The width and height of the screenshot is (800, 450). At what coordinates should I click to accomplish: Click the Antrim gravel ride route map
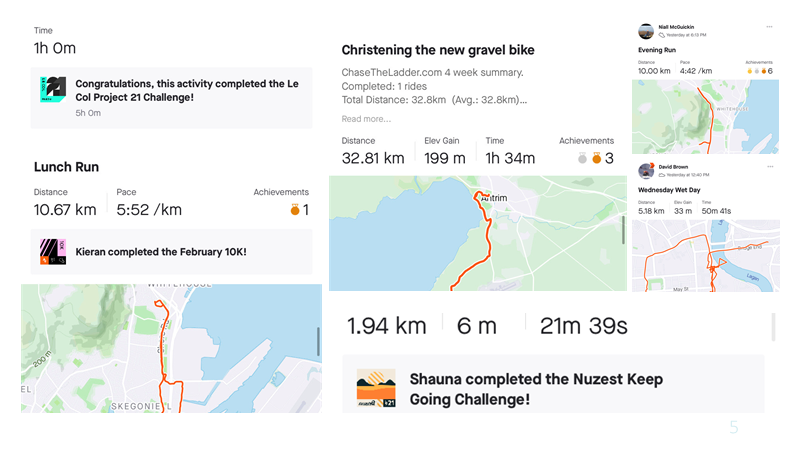(x=478, y=234)
